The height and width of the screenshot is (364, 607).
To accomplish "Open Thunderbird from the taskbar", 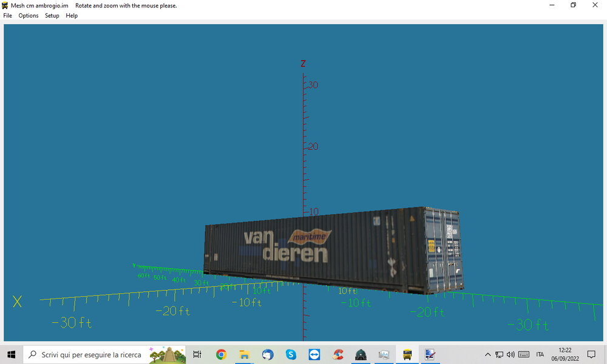I will (268, 354).
